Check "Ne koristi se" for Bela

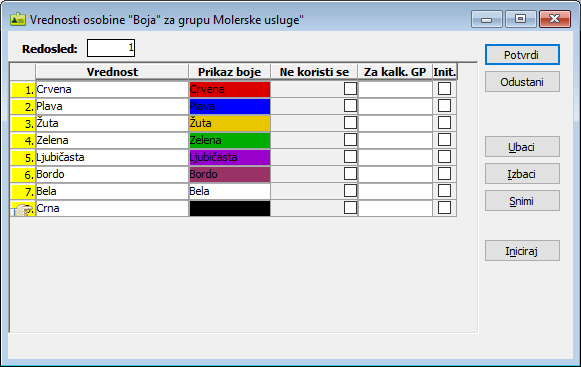(x=350, y=191)
